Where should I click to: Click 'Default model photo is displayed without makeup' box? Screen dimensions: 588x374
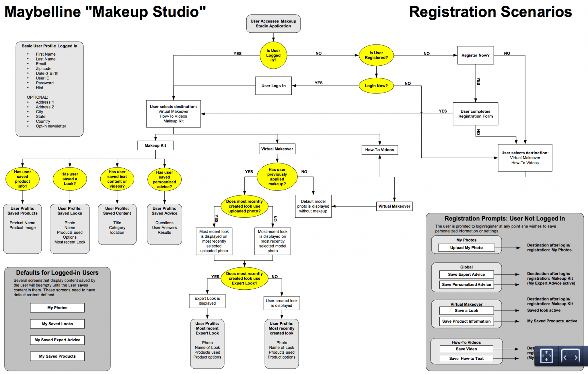(313, 206)
